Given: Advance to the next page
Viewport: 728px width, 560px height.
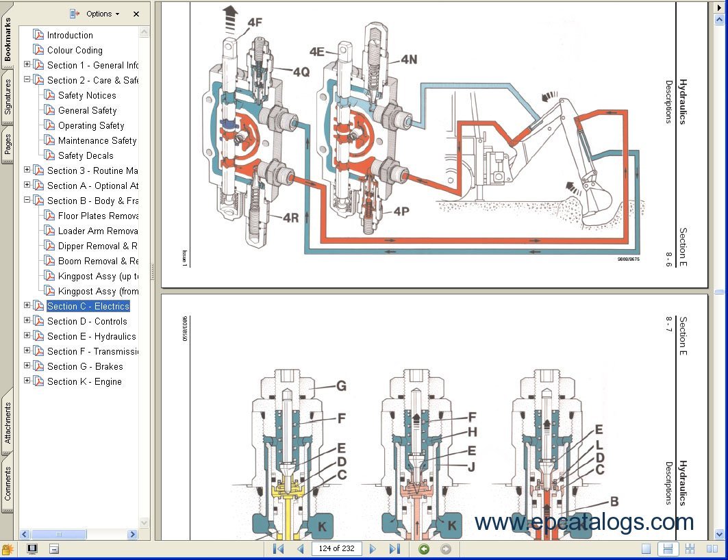Looking at the screenshot, I should 373,549.
